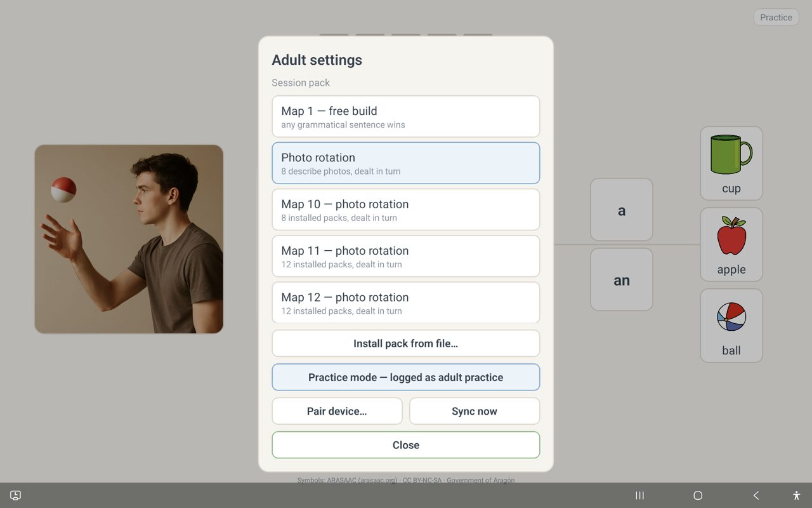The height and width of the screenshot is (508, 812).
Task: Choose Map 1 — free build pack
Action: (406, 116)
